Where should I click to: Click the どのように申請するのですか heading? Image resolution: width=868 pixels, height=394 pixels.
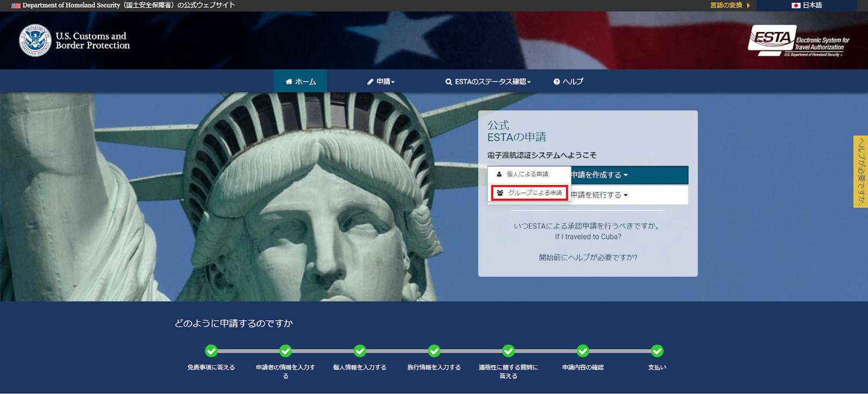click(234, 323)
